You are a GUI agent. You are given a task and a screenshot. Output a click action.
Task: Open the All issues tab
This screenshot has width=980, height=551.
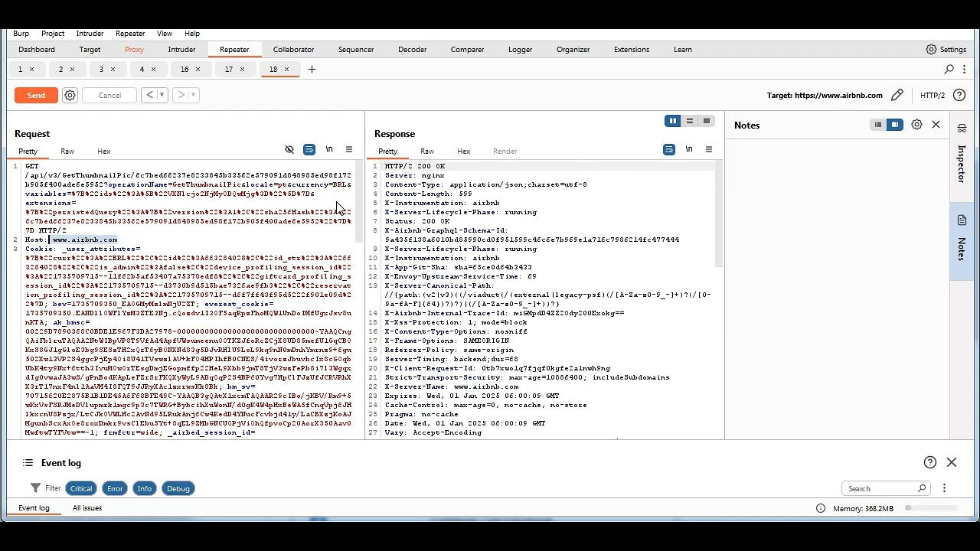pyautogui.click(x=87, y=508)
